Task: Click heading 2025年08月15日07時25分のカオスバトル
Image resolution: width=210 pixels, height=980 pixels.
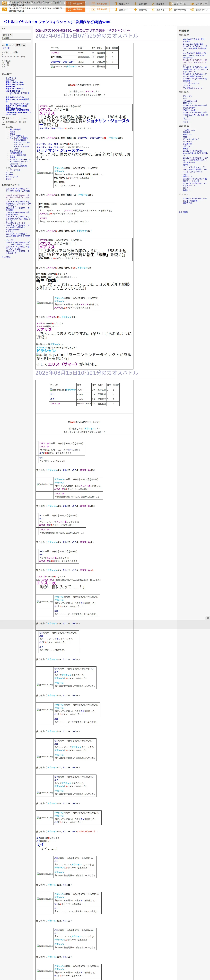Action: 87,36
